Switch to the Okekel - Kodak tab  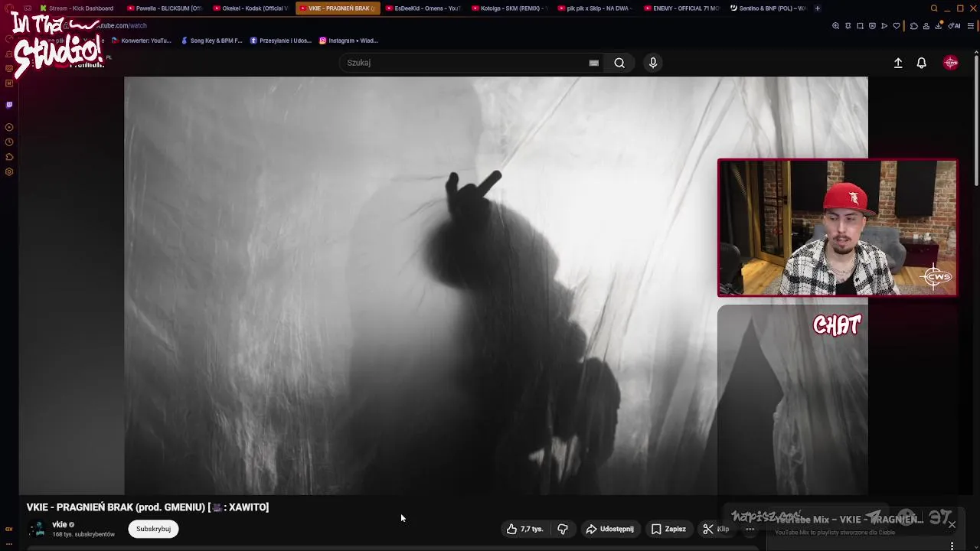250,8
